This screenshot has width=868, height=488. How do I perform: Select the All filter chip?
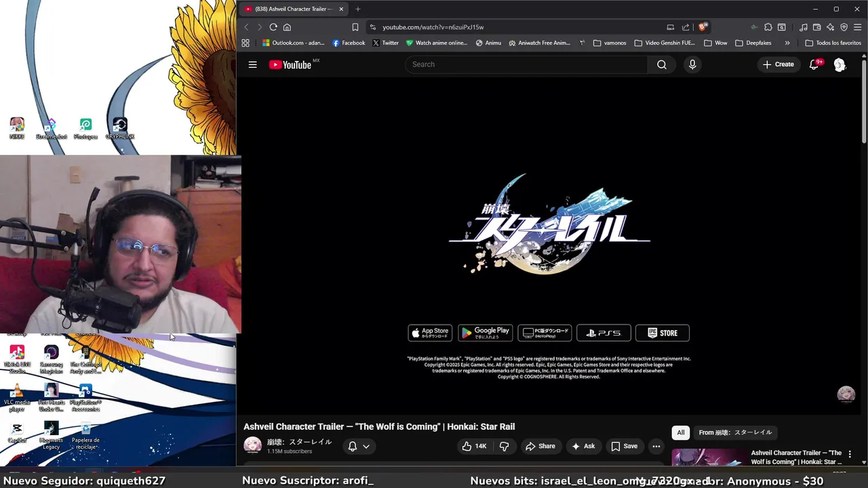(681, 432)
